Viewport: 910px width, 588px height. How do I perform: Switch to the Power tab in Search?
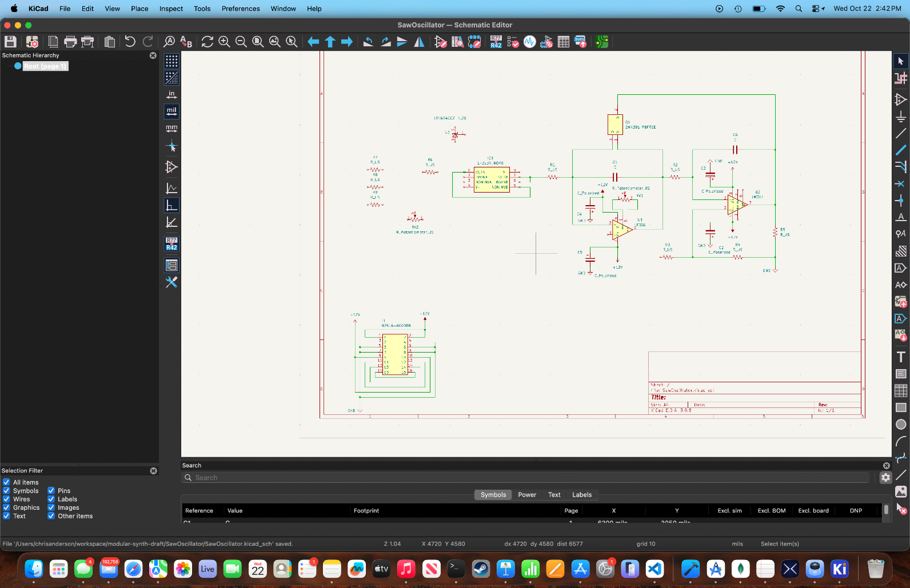click(526, 495)
